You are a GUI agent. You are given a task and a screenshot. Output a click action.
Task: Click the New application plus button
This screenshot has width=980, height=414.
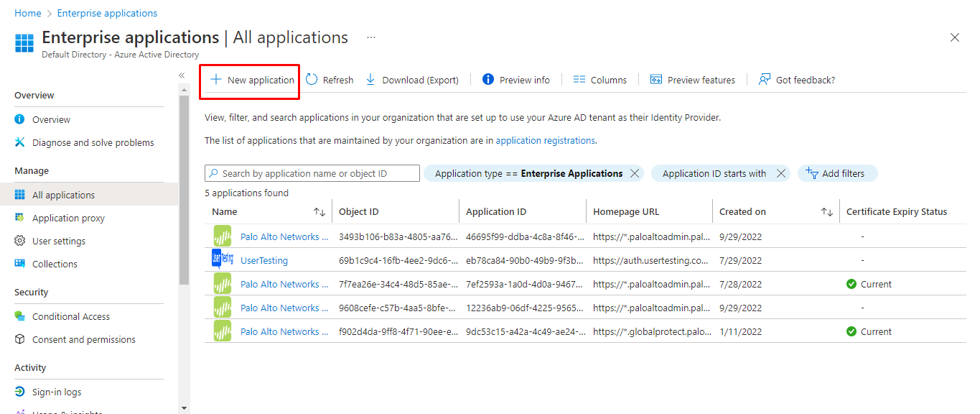[251, 80]
